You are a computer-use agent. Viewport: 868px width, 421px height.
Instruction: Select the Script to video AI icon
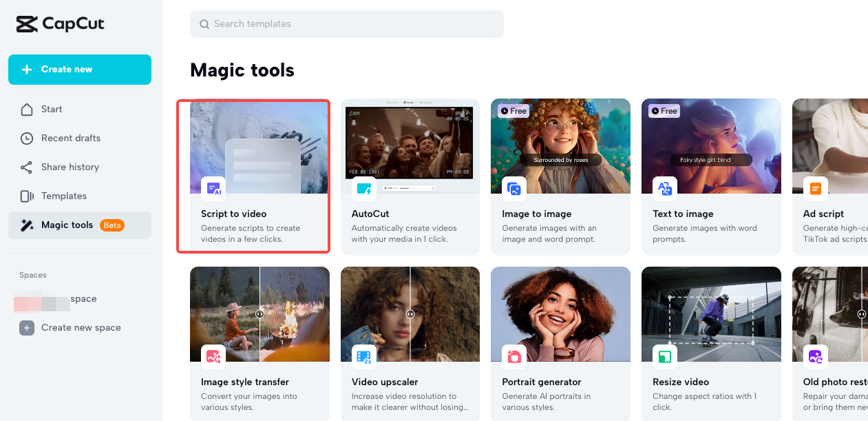click(x=213, y=188)
